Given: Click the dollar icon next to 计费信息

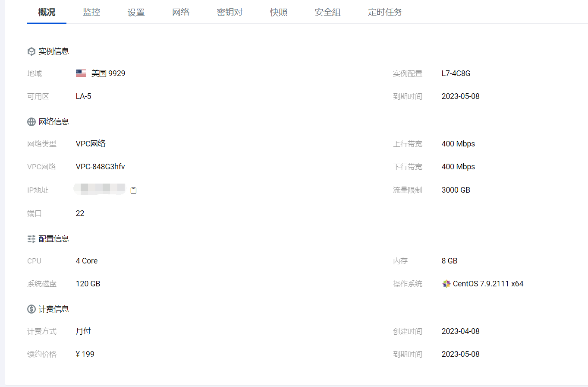Looking at the screenshot, I should click(x=31, y=309).
